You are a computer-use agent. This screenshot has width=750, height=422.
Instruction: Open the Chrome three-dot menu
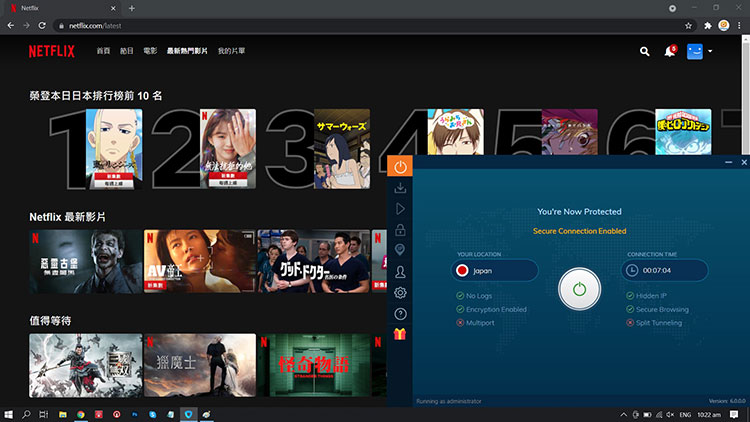click(739, 25)
